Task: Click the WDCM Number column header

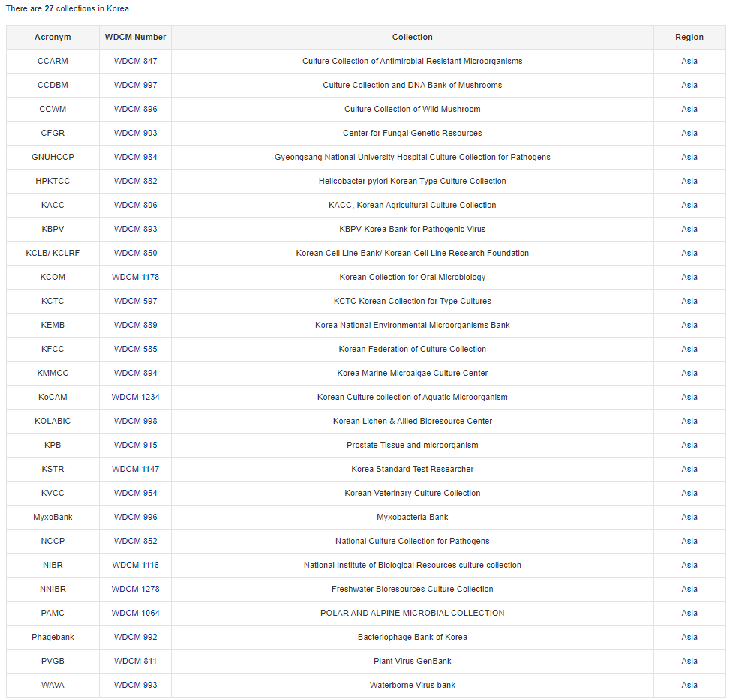Action: [x=135, y=37]
